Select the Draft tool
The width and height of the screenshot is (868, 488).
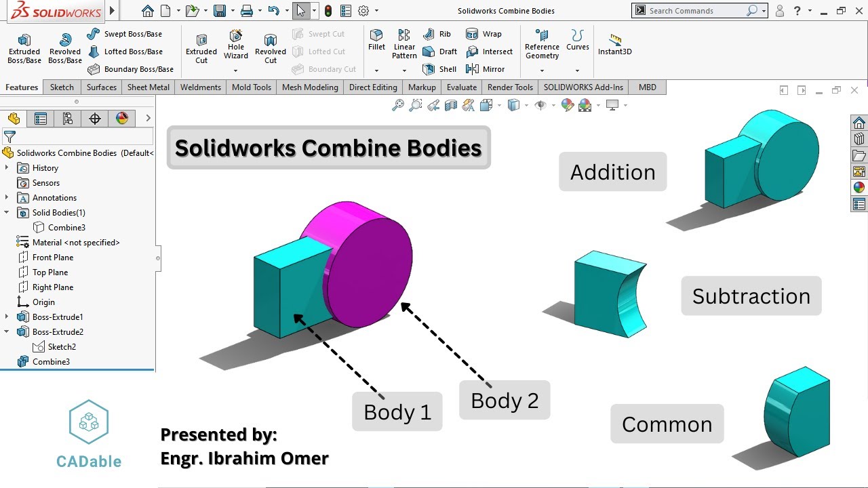pyautogui.click(x=439, y=52)
